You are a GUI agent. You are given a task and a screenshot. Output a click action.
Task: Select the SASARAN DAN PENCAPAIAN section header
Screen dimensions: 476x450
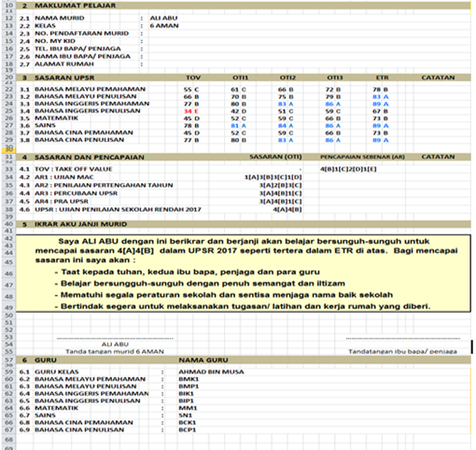click(x=90, y=158)
